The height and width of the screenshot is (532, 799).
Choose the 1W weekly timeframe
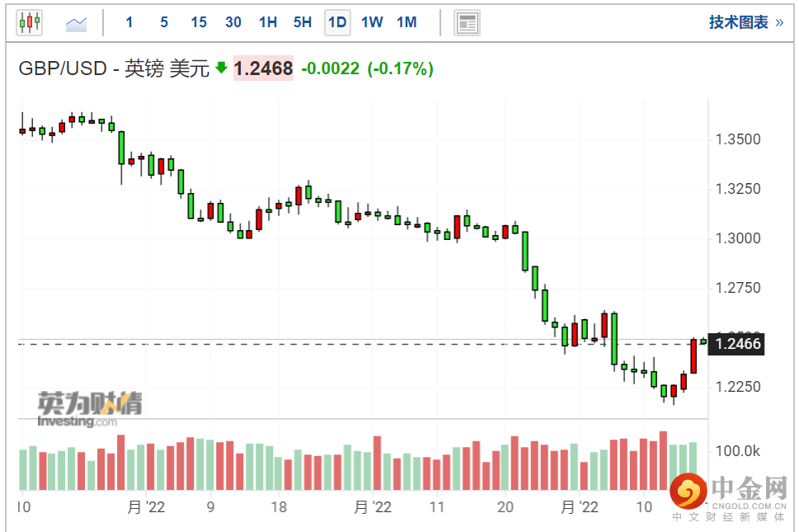(372, 22)
